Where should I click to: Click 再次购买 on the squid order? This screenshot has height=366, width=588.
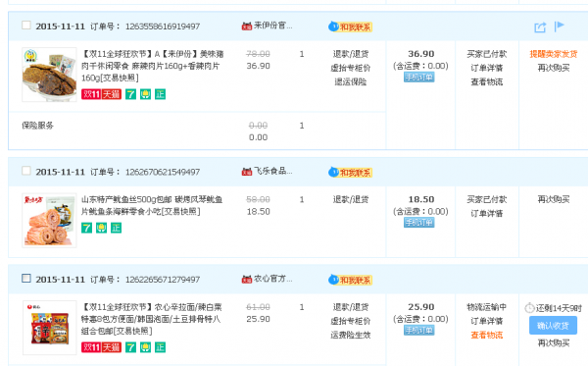[554, 199]
